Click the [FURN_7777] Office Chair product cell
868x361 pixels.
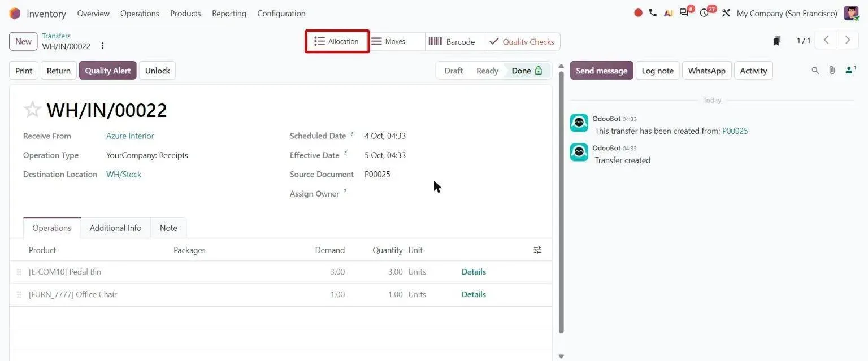(x=73, y=294)
